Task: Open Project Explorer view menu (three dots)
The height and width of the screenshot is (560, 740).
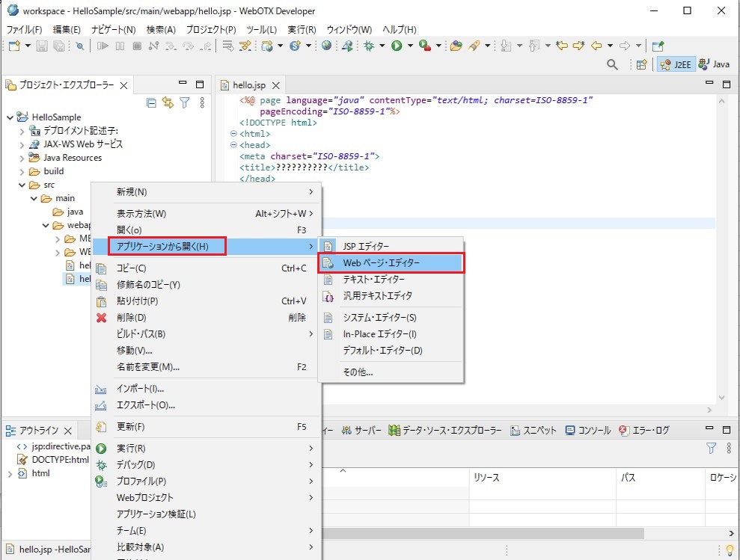Action: pos(202,102)
